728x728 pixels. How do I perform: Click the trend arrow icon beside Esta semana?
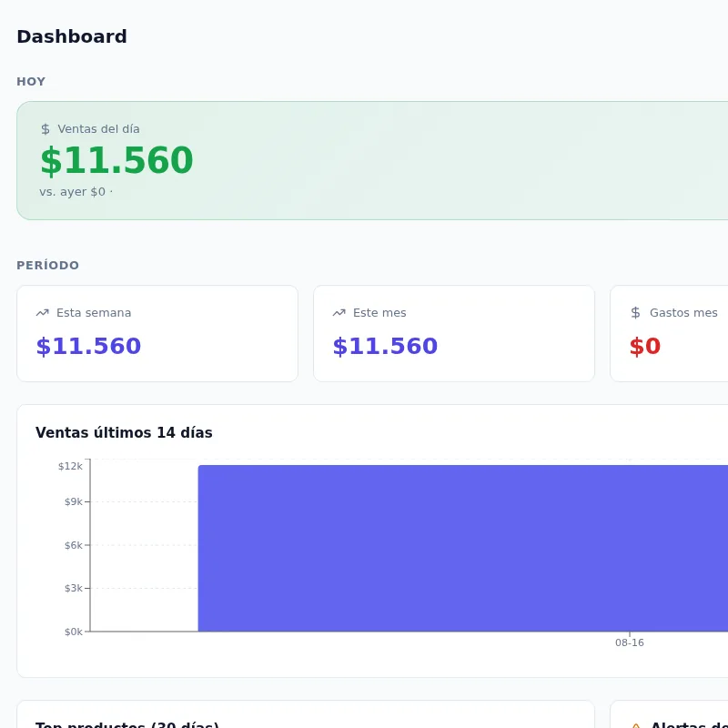tap(42, 313)
